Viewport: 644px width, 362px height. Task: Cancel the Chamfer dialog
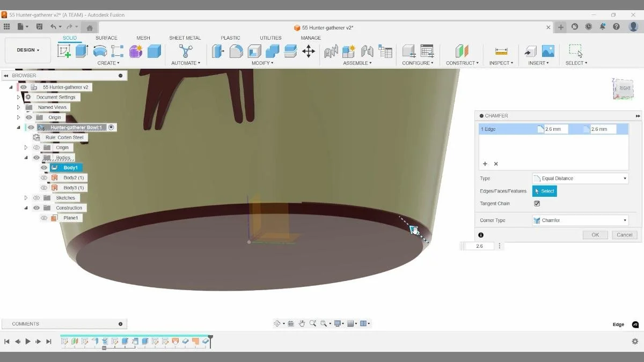tap(624, 234)
